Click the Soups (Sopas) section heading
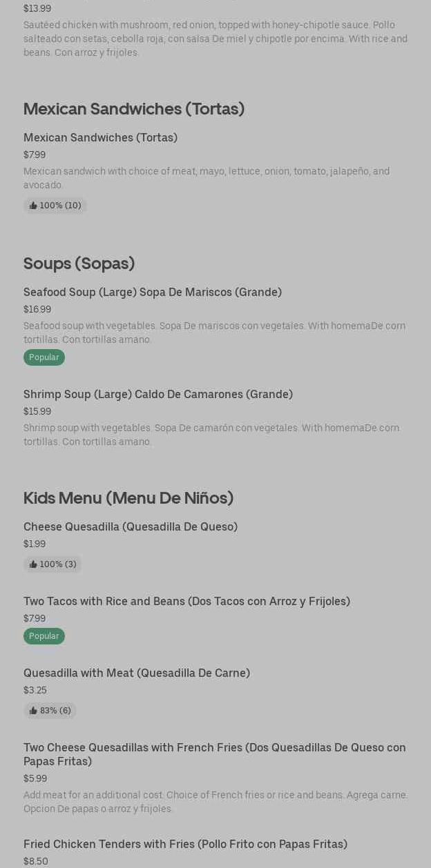Screen dimensions: 431x868 tap(79, 264)
